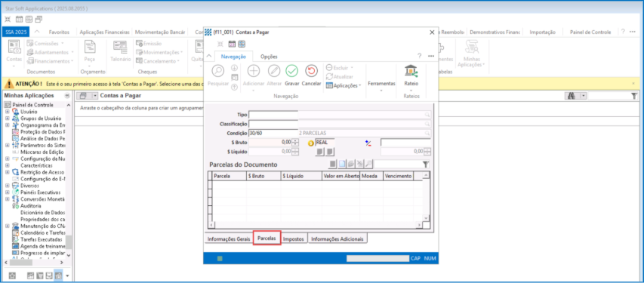This screenshot has width=644, height=283.
Task: Click the Tipo input field
Action: point(273,115)
